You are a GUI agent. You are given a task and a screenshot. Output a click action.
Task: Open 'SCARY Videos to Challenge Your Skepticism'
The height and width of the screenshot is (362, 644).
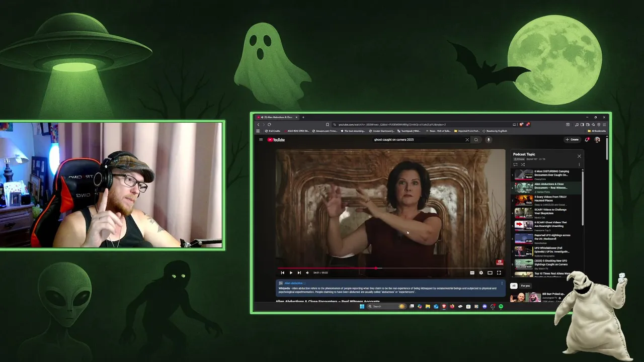546,213
